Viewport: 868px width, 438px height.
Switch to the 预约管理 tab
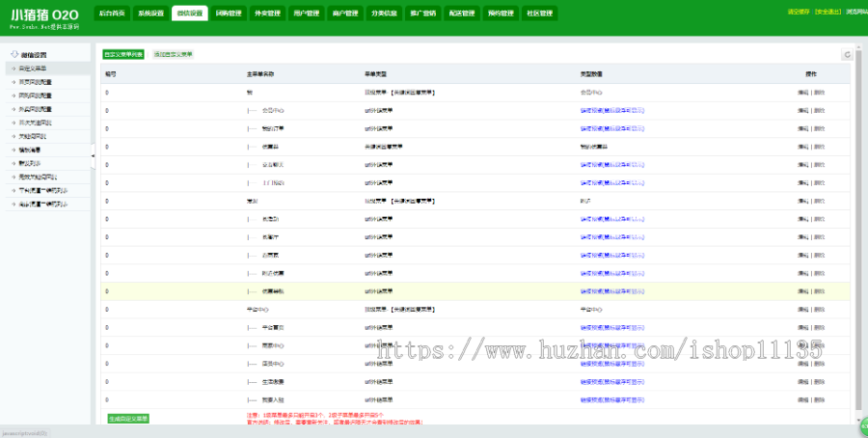501,14
